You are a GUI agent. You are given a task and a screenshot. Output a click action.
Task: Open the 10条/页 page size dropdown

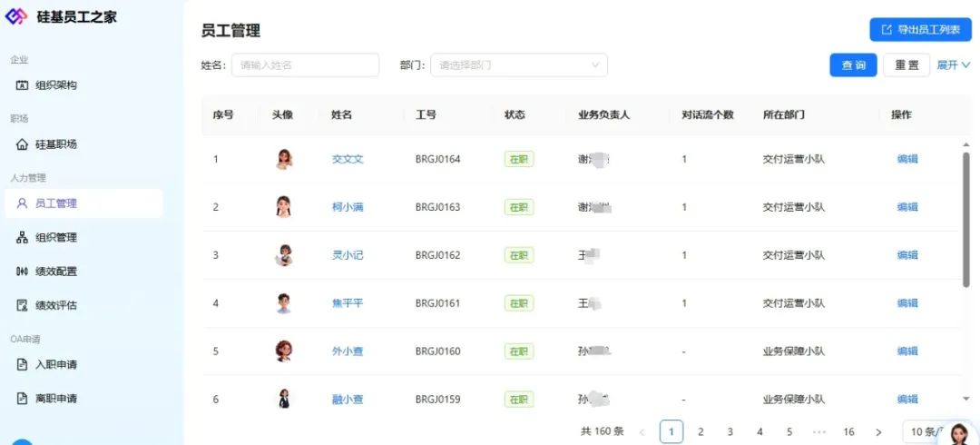click(926, 431)
